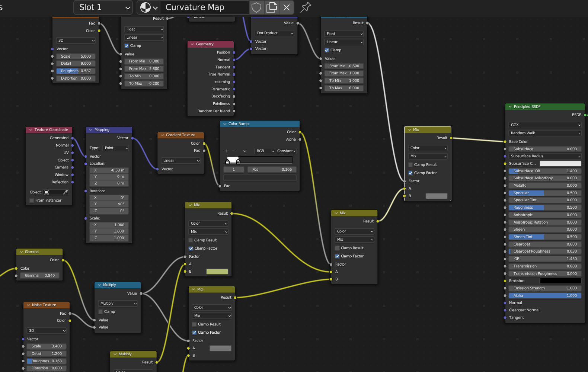Open the Dot Product operation dropdown
588x372 pixels.
click(275, 33)
